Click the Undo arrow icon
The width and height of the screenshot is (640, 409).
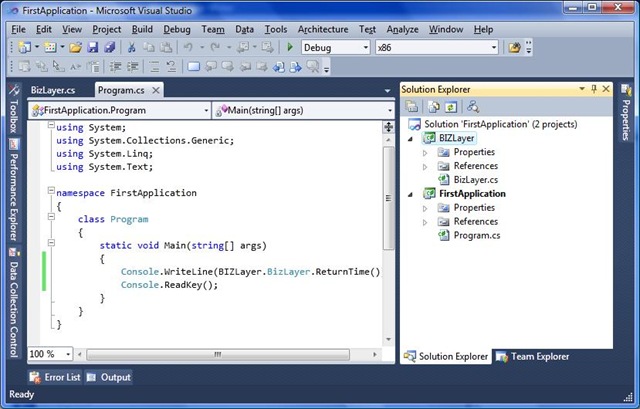[188, 47]
